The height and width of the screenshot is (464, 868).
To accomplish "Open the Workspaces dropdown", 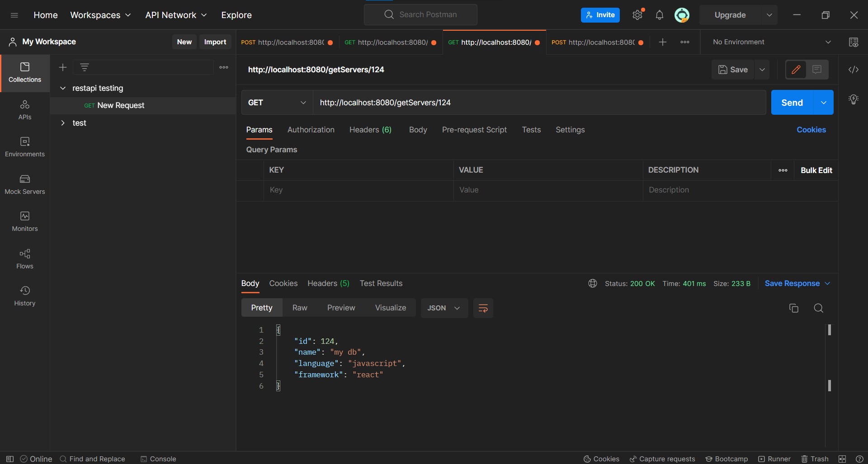I will pyautogui.click(x=100, y=15).
